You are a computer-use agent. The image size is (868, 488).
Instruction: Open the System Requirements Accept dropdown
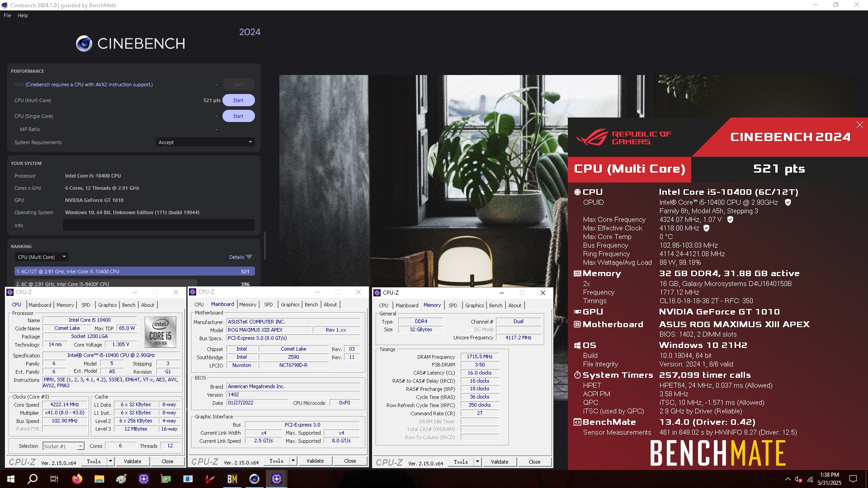205,142
